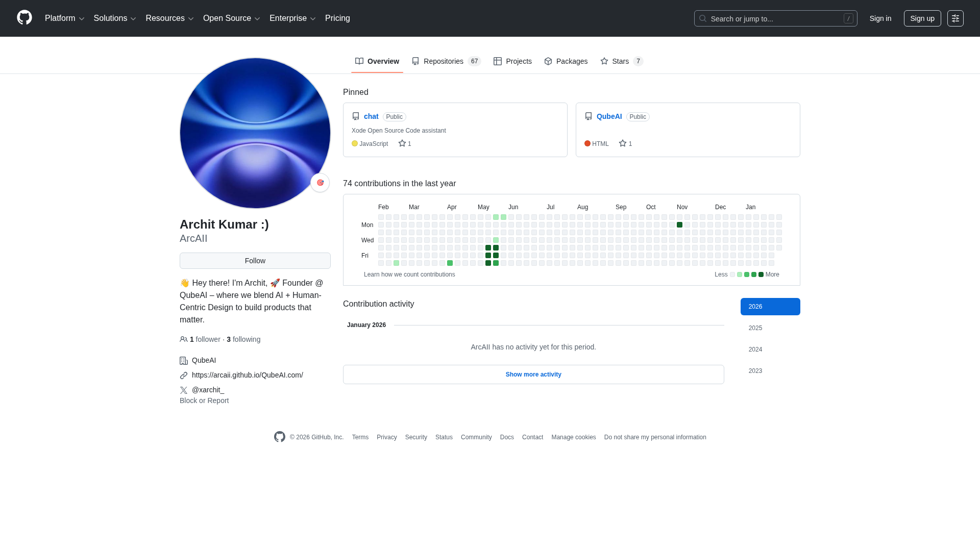980x551 pixels.
Task: Click the target status badge on avatar
Action: click(x=320, y=183)
